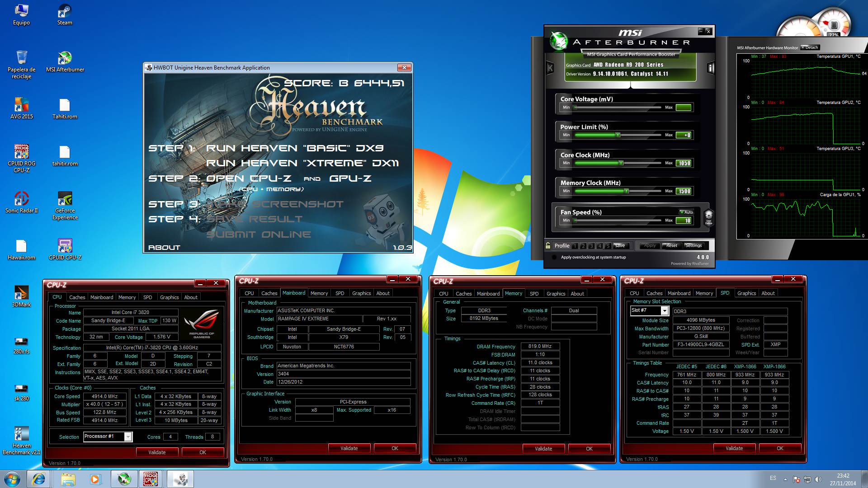Open the Processor selection dropdown
Viewport: 868px width, 488px height.
point(128,436)
